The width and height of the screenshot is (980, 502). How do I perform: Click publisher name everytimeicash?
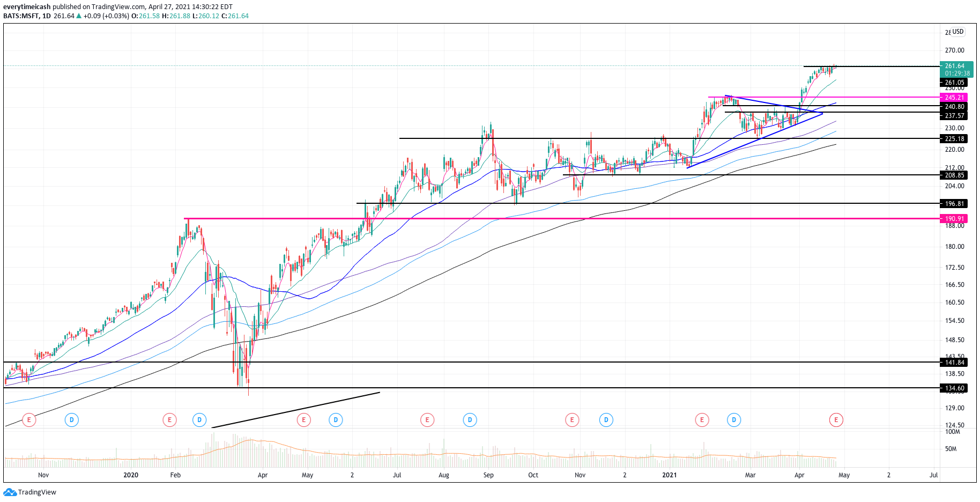click(x=27, y=7)
